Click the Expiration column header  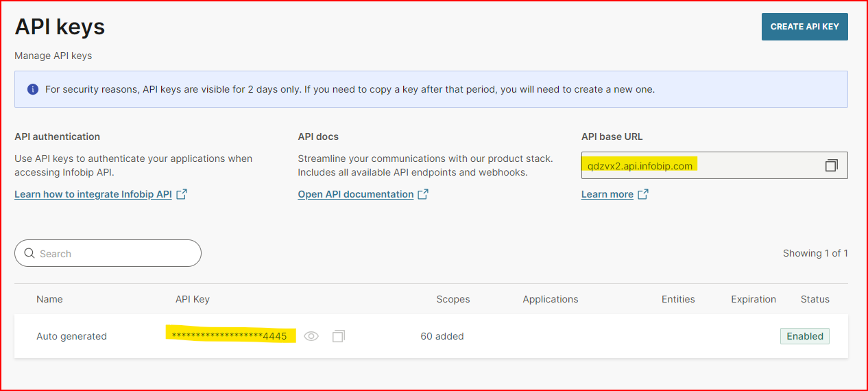coord(754,299)
